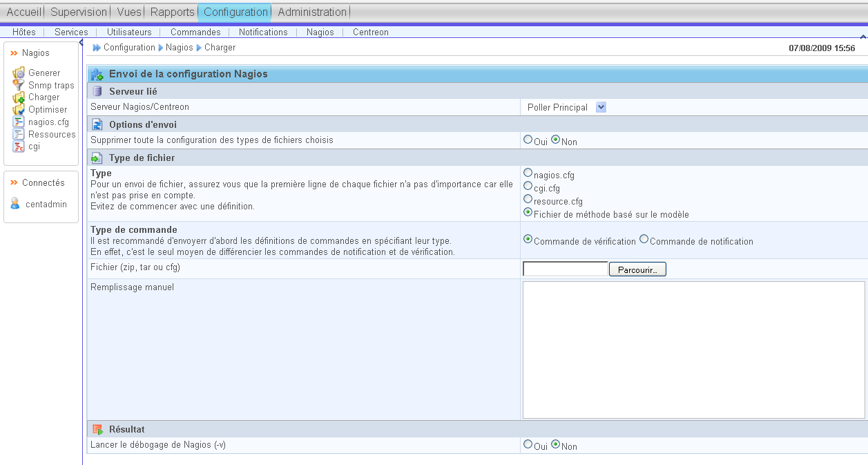Image resolution: width=868 pixels, height=465 pixels.
Task: Click the Optimiser icon in sidebar
Action: pos(18,110)
